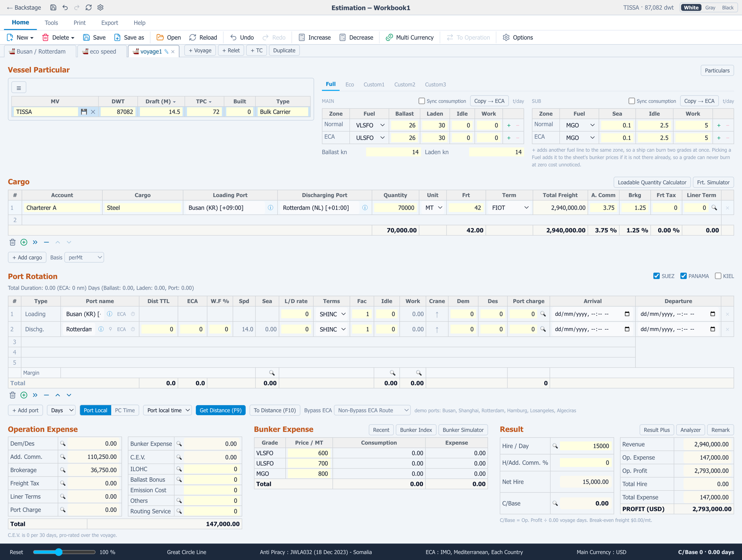The width and height of the screenshot is (742, 560).
Task: Open the Analyzer in Result section
Action: click(690, 430)
